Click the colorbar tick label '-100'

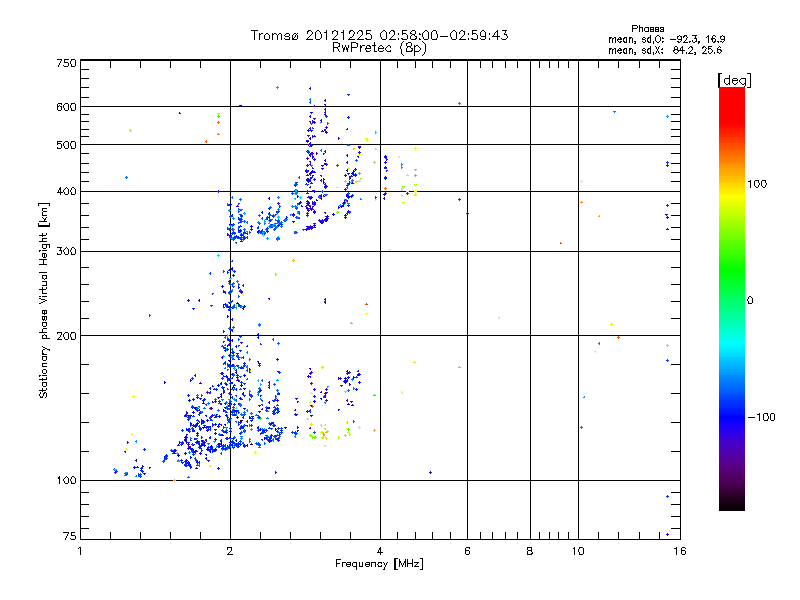761,417
